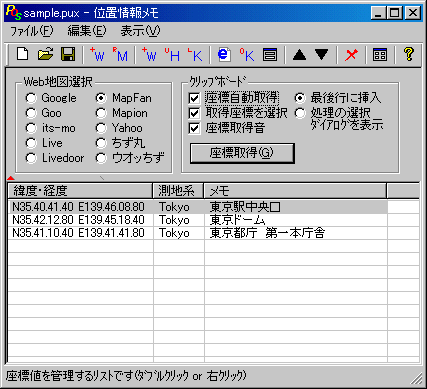Toggle the 取得座標を選択 checkbox
Image resolution: width=427 pixels, height=389 pixels.
pos(194,113)
